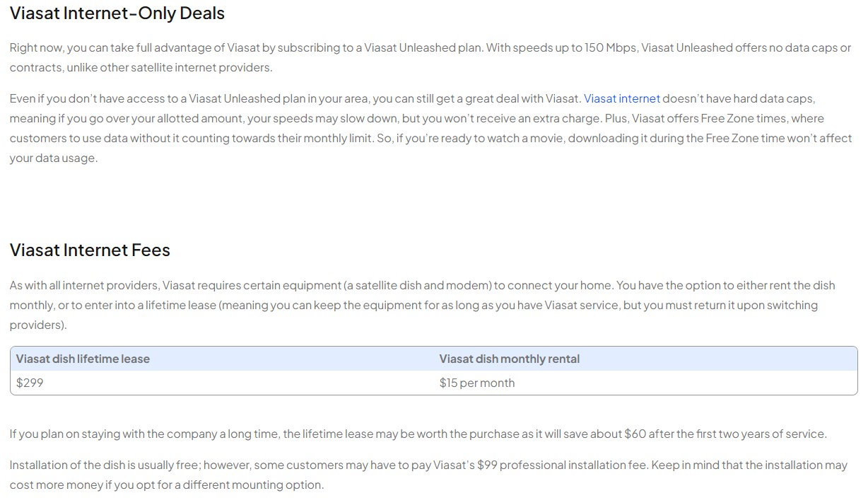The image size is (868, 498).
Task: Click the paragraph about satellite dish and modem
Action: pos(423,305)
